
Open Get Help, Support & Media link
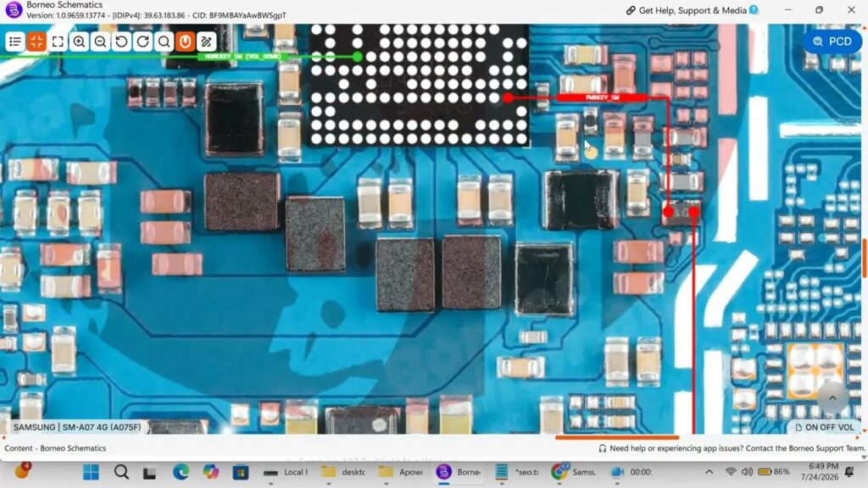tap(693, 10)
